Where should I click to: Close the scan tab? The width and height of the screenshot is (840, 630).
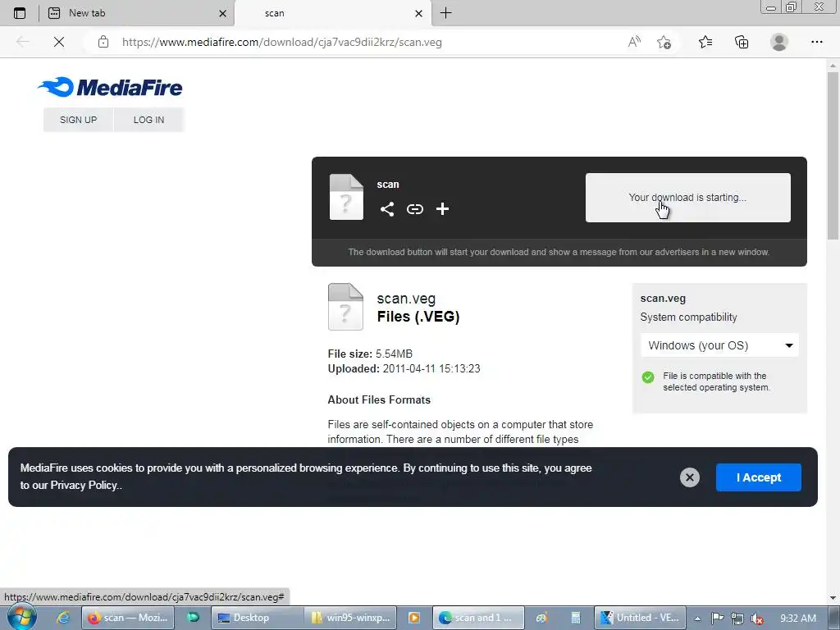click(x=418, y=13)
